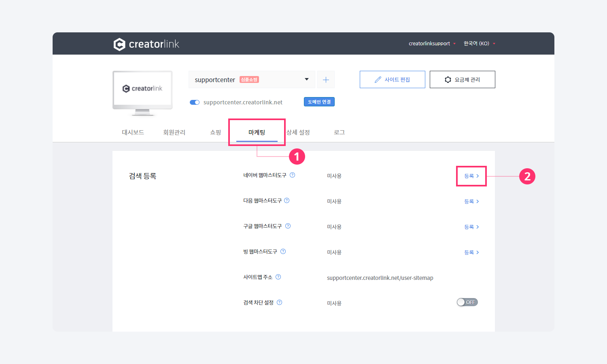Click the 도메인 연결 button
The width and height of the screenshot is (607, 364).
[x=319, y=102]
